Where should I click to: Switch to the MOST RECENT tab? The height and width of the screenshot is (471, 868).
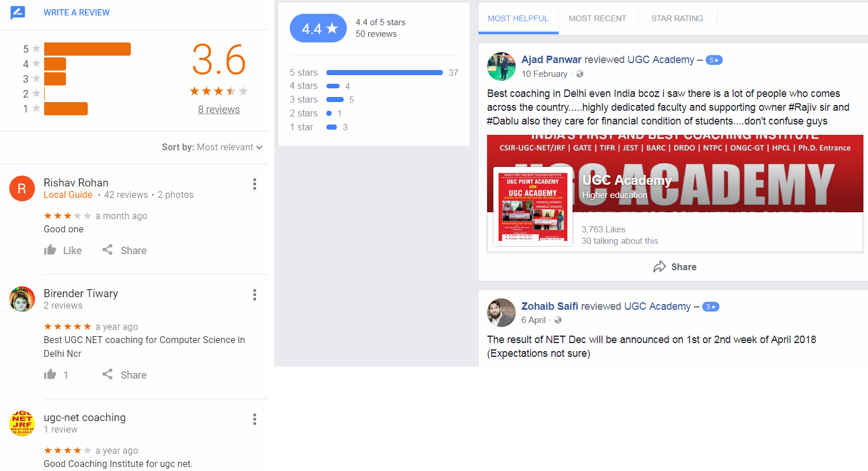[x=598, y=18]
